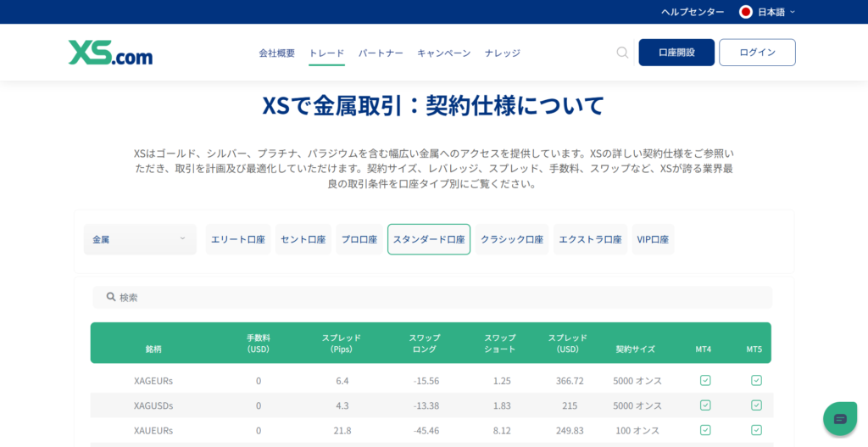The height and width of the screenshot is (447, 868).
Task: Open the トレード menu
Action: click(x=326, y=53)
